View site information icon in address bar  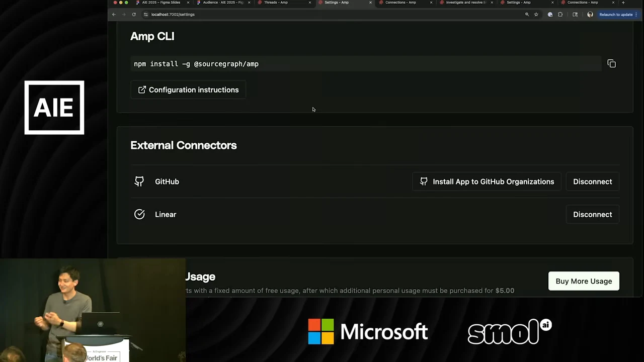pyautogui.click(x=146, y=15)
